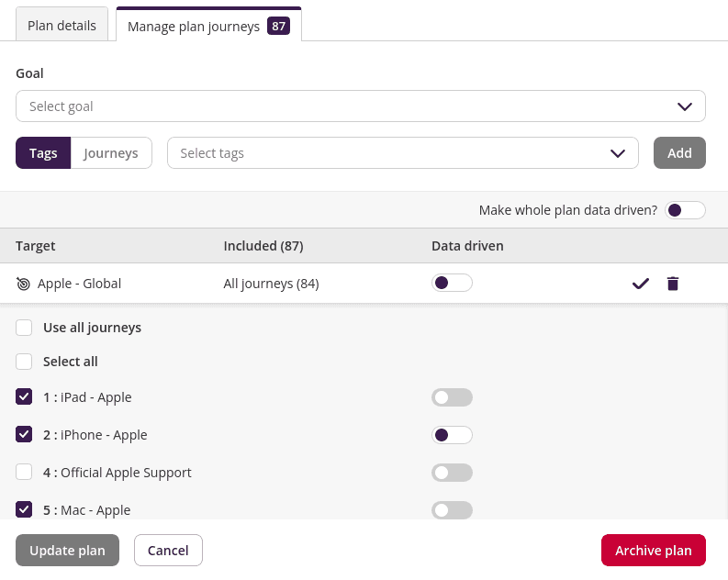Screen dimensions: 728x580
Task: Toggle data driven switch for Mac - Apple
Action: coord(452,510)
